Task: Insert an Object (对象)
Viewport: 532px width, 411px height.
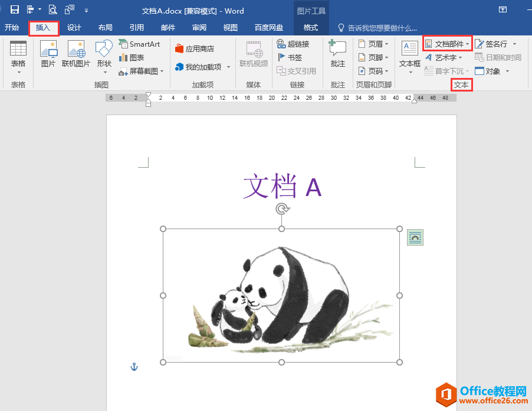Action: click(x=488, y=71)
